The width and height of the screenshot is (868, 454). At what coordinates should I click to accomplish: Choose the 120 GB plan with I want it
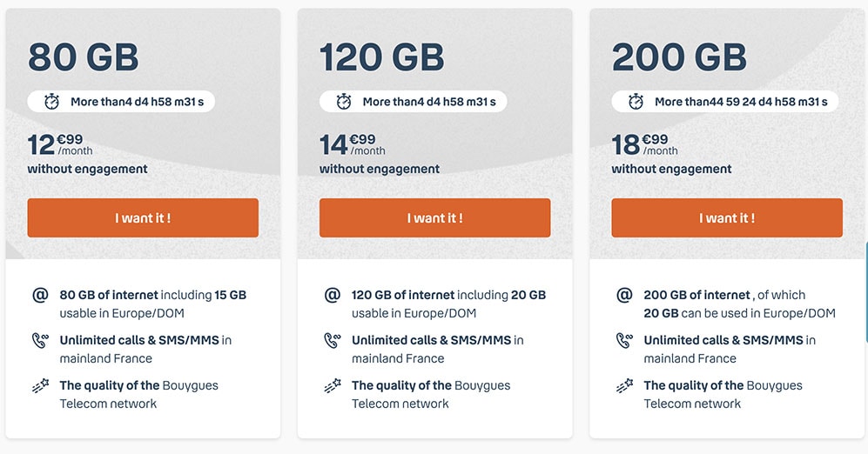click(x=434, y=218)
